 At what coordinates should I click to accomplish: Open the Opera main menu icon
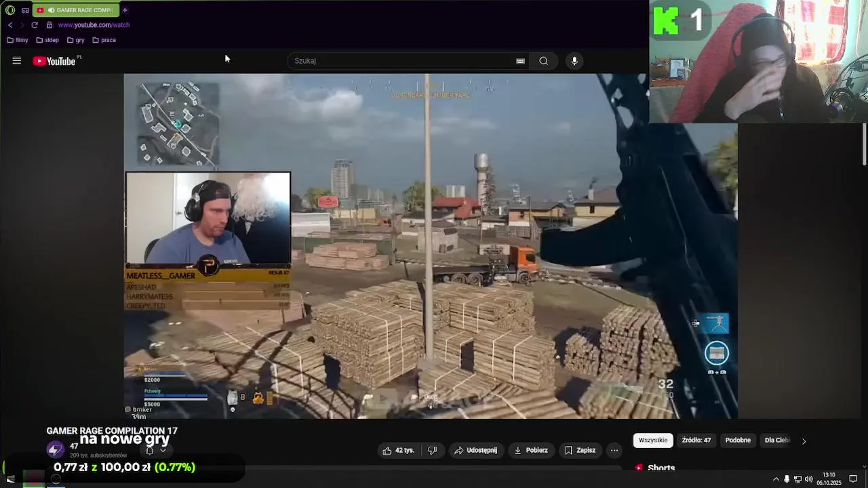point(10,10)
